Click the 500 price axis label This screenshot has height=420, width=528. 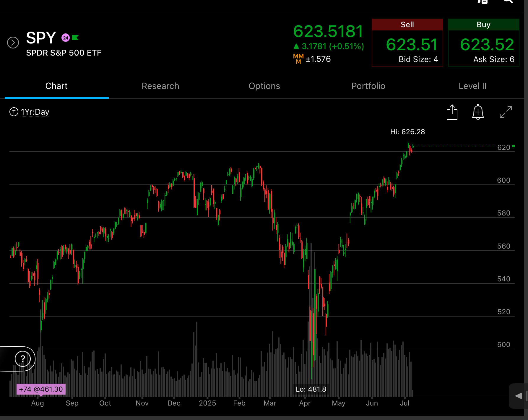click(x=504, y=345)
